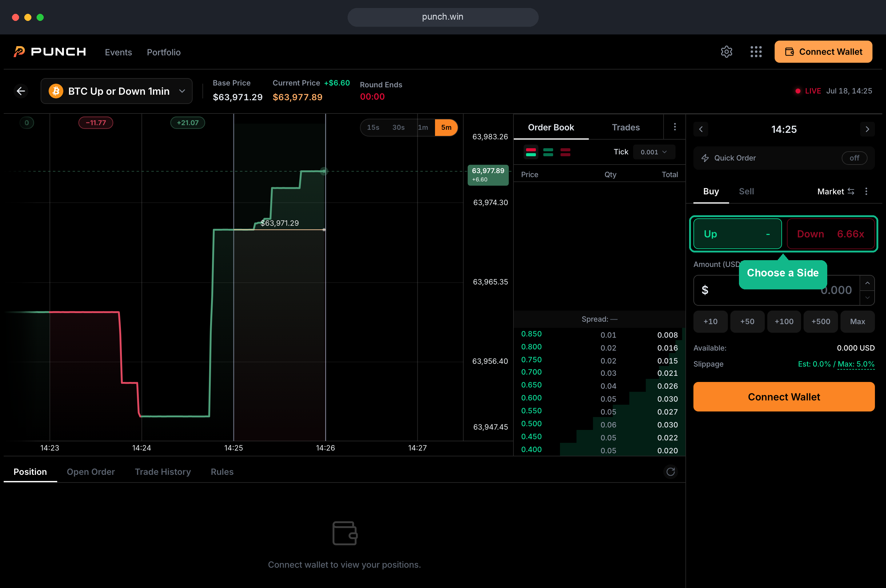
Task: Decrease amount with the down stepper arrow
Action: click(867, 298)
